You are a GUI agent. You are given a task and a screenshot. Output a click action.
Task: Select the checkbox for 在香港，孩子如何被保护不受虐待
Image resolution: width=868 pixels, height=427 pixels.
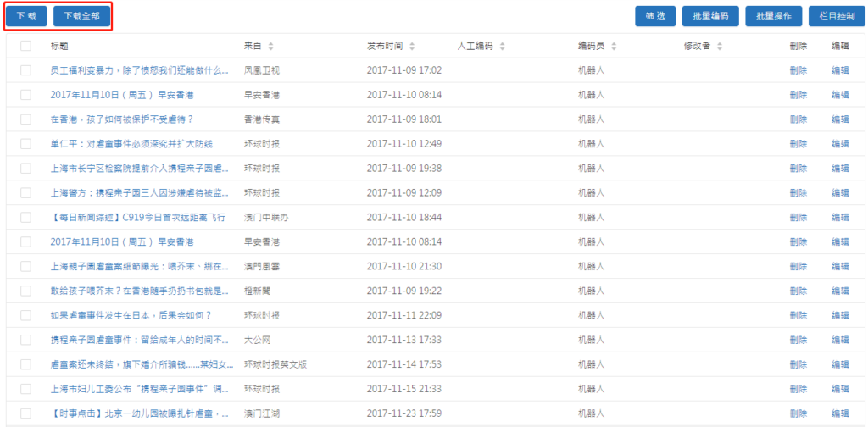[25, 119]
